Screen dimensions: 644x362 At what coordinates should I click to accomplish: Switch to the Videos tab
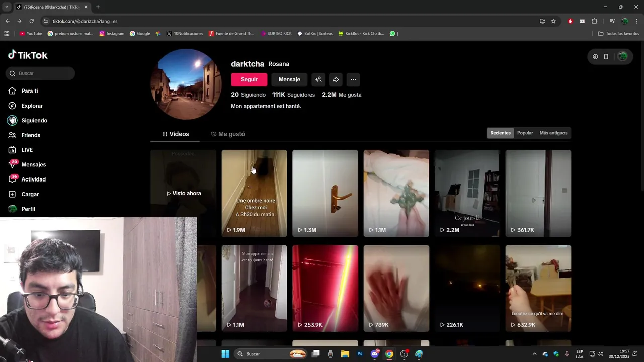click(175, 134)
